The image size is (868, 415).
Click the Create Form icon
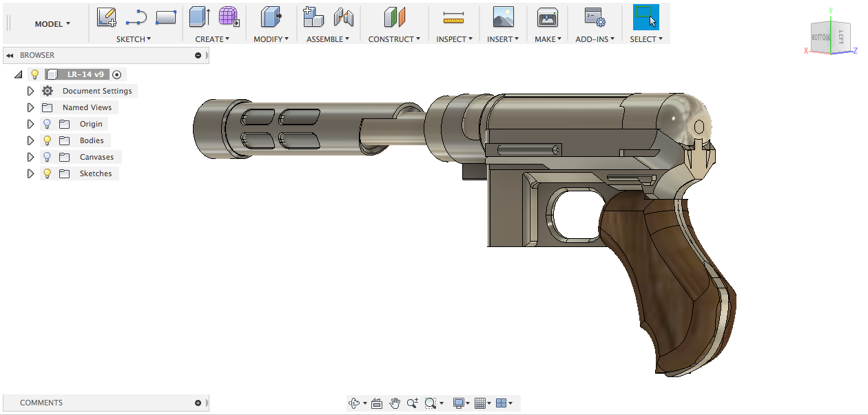pyautogui.click(x=229, y=17)
